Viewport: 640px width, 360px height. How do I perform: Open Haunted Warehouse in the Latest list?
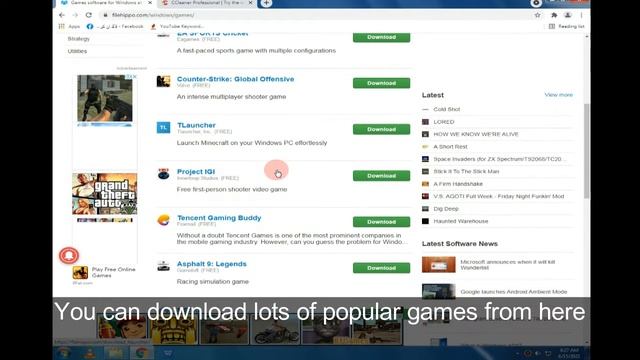point(461,221)
